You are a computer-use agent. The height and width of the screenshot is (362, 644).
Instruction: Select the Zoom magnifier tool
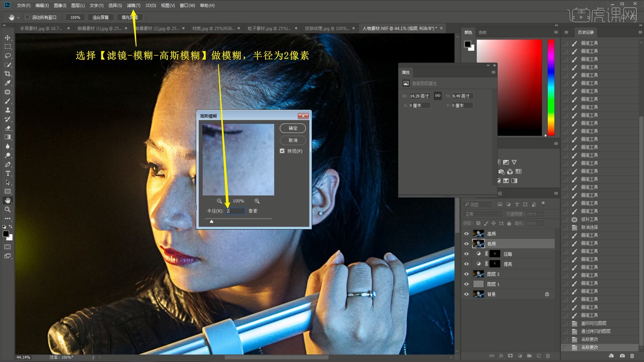[x=7, y=209]
